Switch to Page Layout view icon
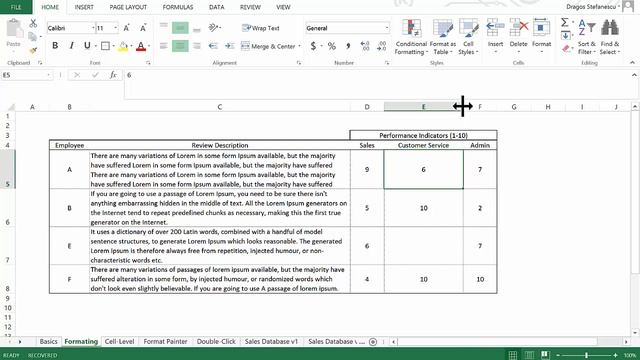Image resolution: width=640 pixels, height=360 pixels. pyautogui.click(x=529, y=355)
